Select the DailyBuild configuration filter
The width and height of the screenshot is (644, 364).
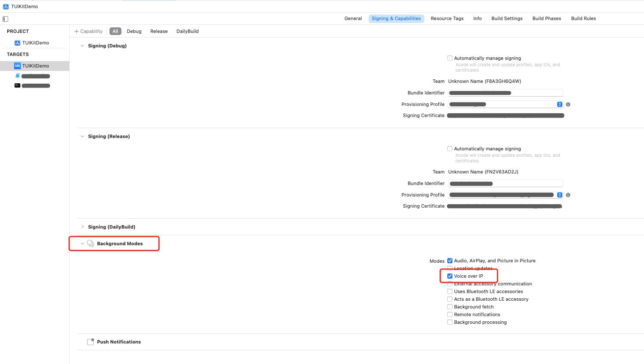(187, 31)
